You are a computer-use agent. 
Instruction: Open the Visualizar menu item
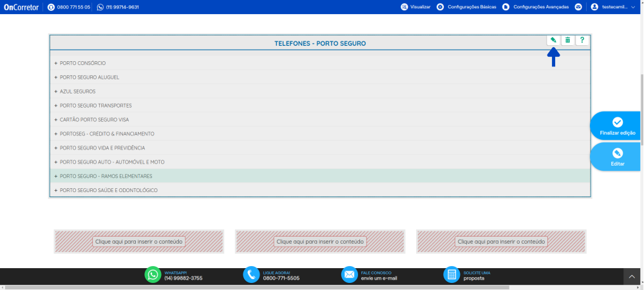tap(420, 7)
